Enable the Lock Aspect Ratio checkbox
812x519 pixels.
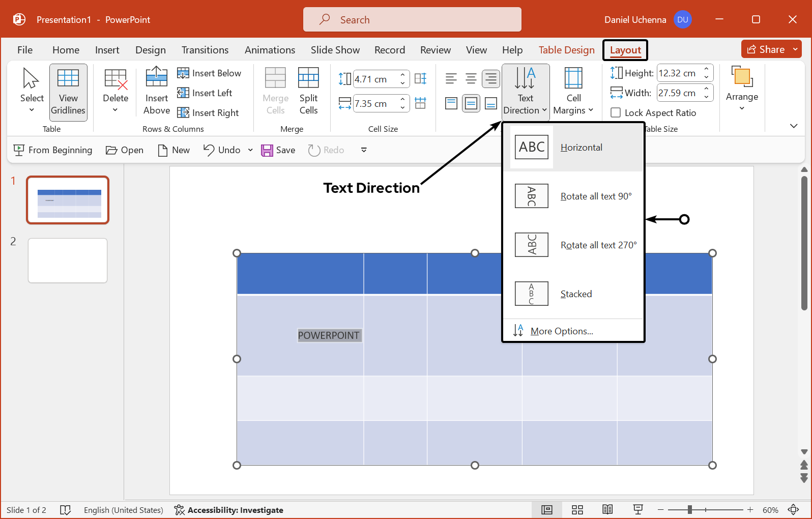point(616,113)
